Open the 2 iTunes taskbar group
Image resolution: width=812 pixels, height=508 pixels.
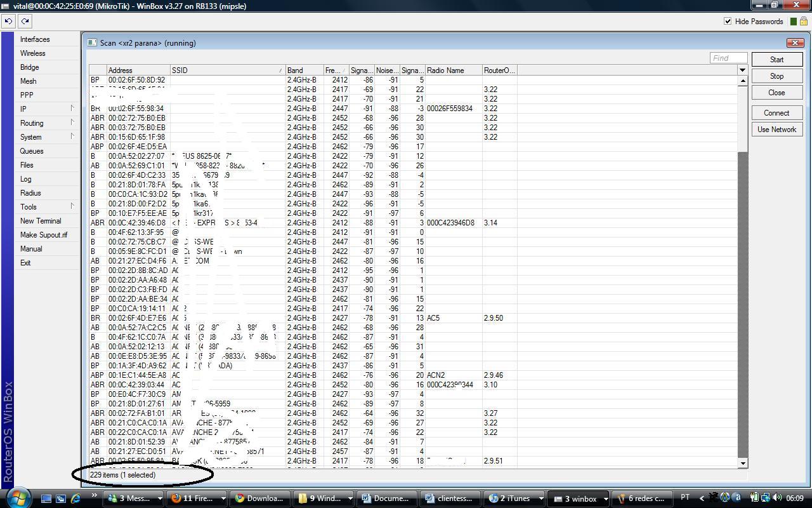click(x=514, y=498)
